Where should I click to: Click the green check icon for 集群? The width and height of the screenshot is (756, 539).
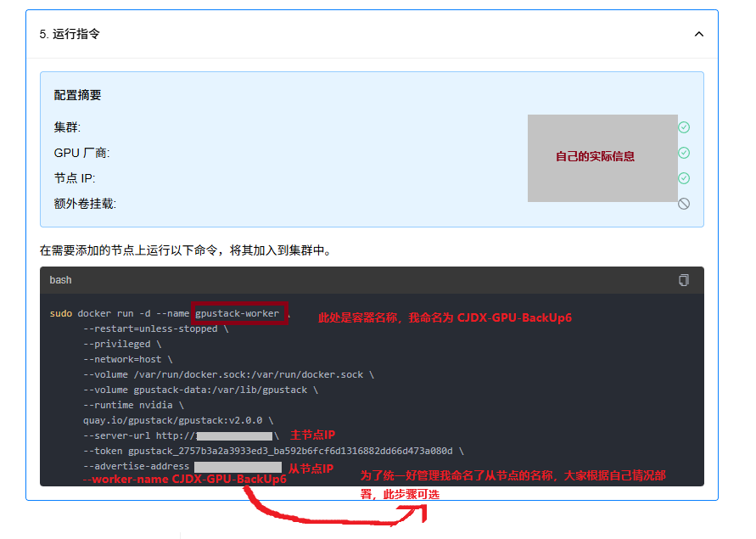point(684,127)
